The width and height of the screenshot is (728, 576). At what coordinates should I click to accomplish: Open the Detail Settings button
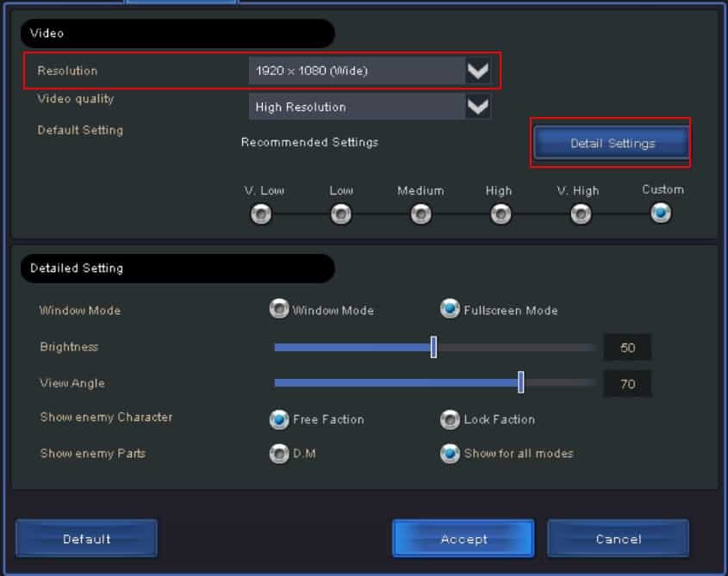point(612,144)
